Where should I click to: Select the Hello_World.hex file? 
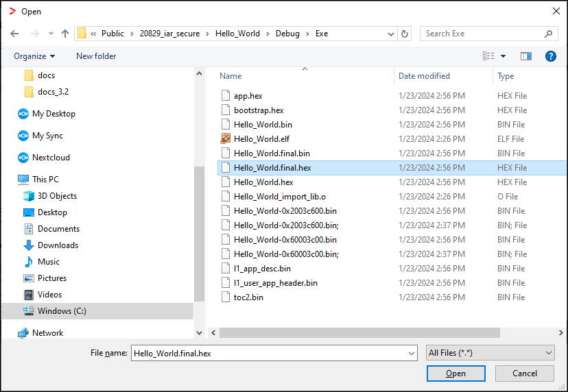(x=263, y=182)
